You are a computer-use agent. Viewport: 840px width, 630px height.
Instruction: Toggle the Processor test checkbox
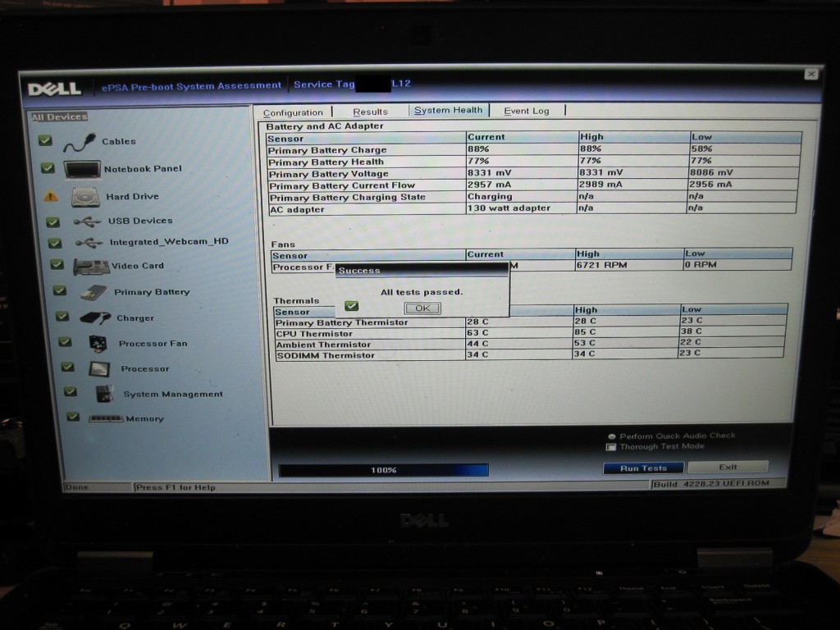67,367
